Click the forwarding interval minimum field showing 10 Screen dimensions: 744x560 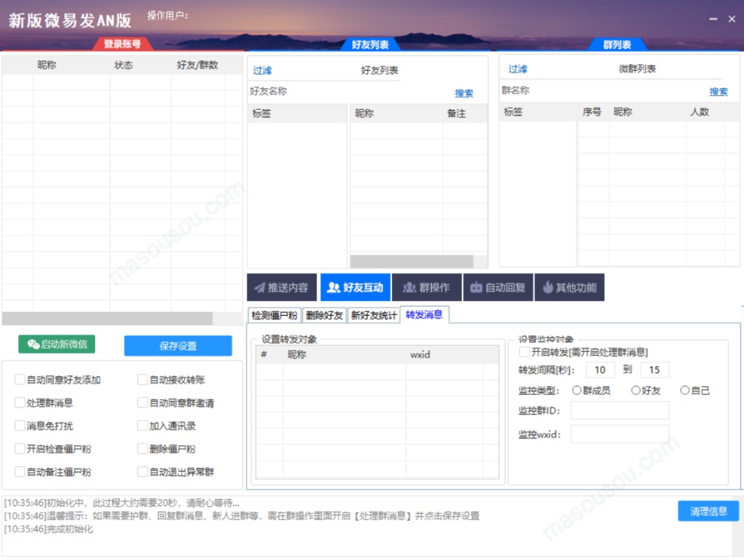[601, 370]
